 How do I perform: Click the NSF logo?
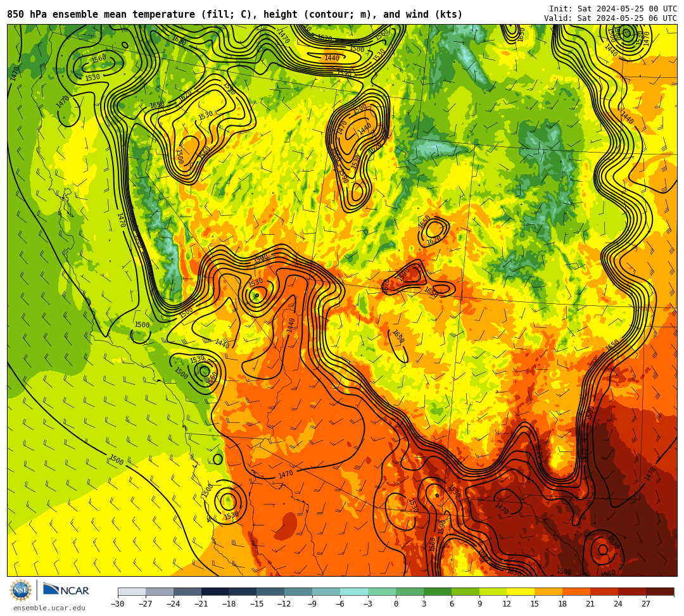click(21, 591)
